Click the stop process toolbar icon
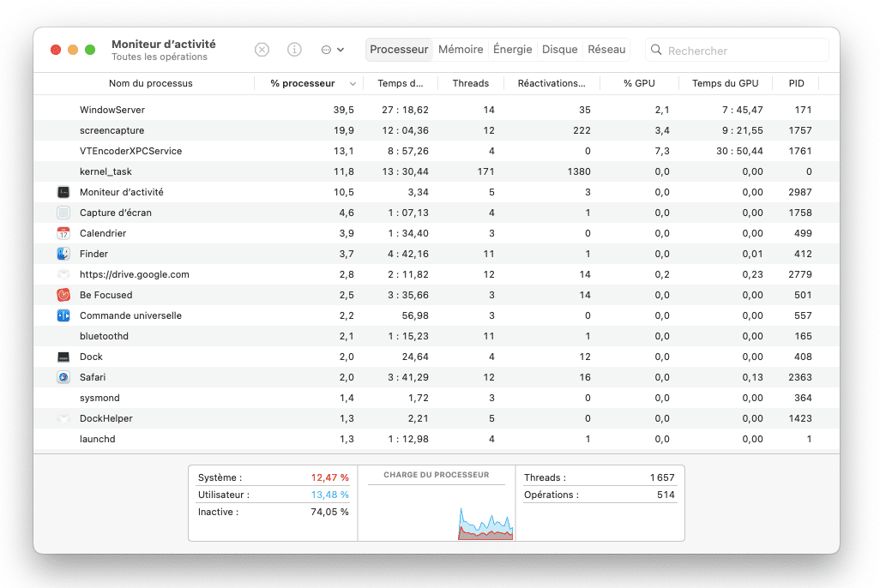Image resolution: width=880 pixels, height=588 pixels. coord(262,50)
